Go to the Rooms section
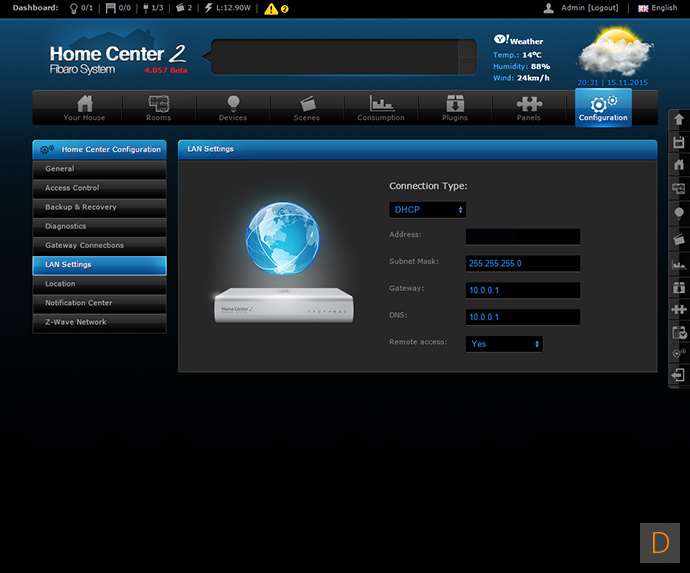 (158, 108)
